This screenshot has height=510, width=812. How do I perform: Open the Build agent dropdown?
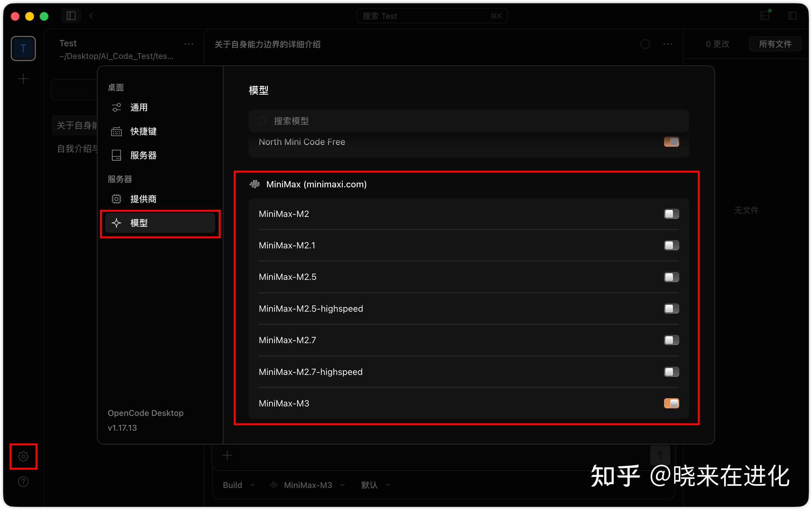239,485
